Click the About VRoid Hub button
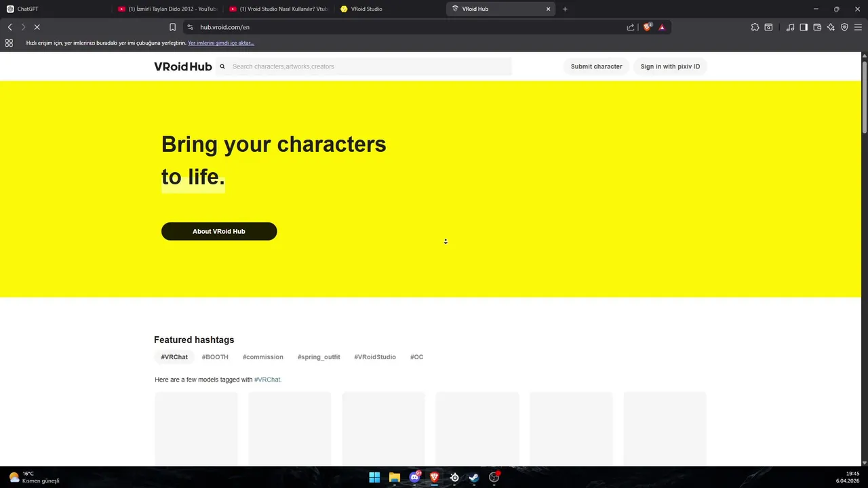The image size is (868, 488). (x=219, y=231)
